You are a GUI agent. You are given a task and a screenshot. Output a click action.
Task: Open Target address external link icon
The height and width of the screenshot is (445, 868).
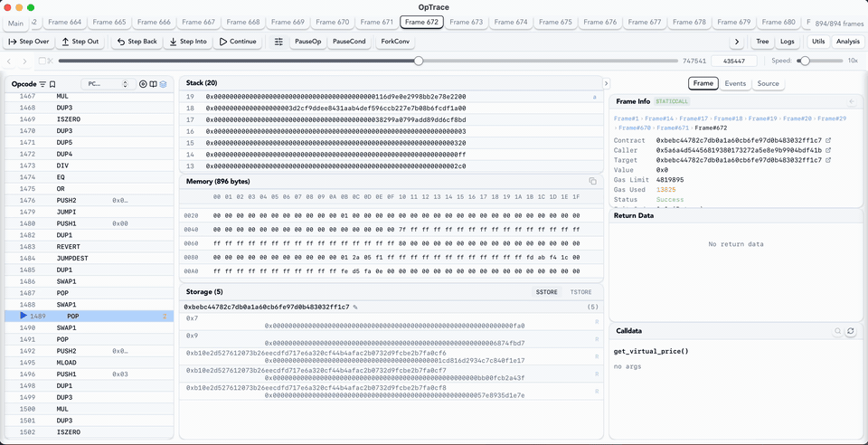coord(828,160)
